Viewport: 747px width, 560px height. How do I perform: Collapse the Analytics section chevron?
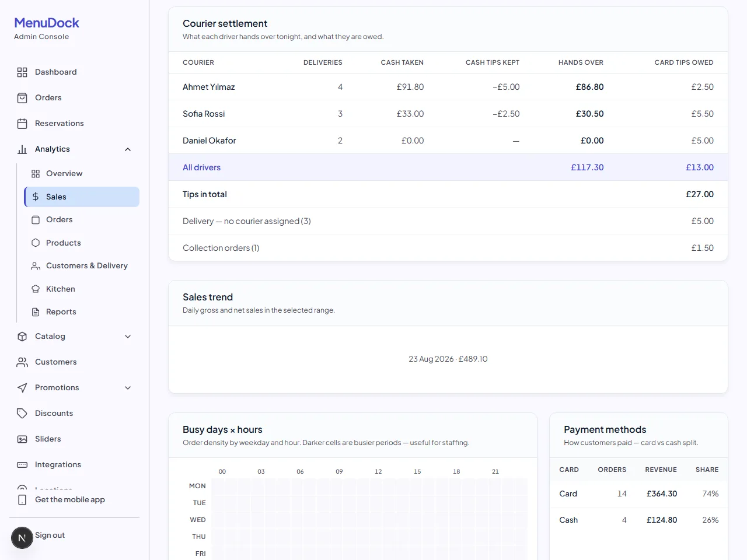click(x=128, y=149)
